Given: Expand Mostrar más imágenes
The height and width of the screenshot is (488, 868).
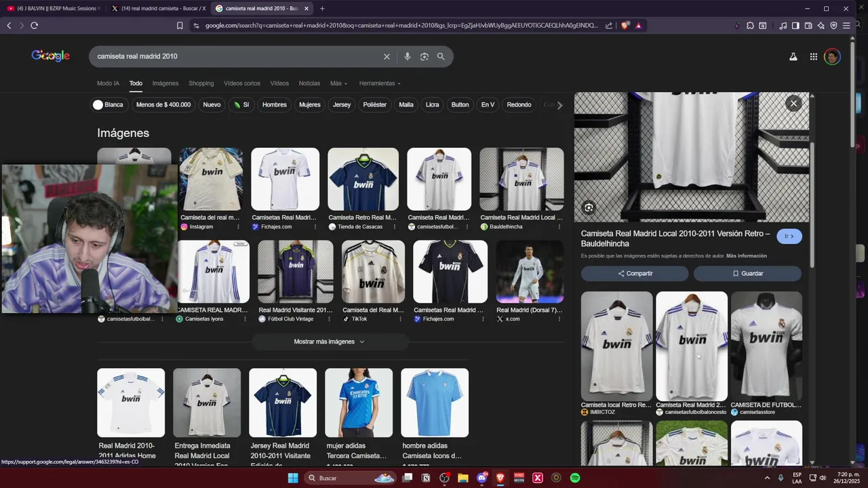Looking at the screenshot, I should pos(329,342).
